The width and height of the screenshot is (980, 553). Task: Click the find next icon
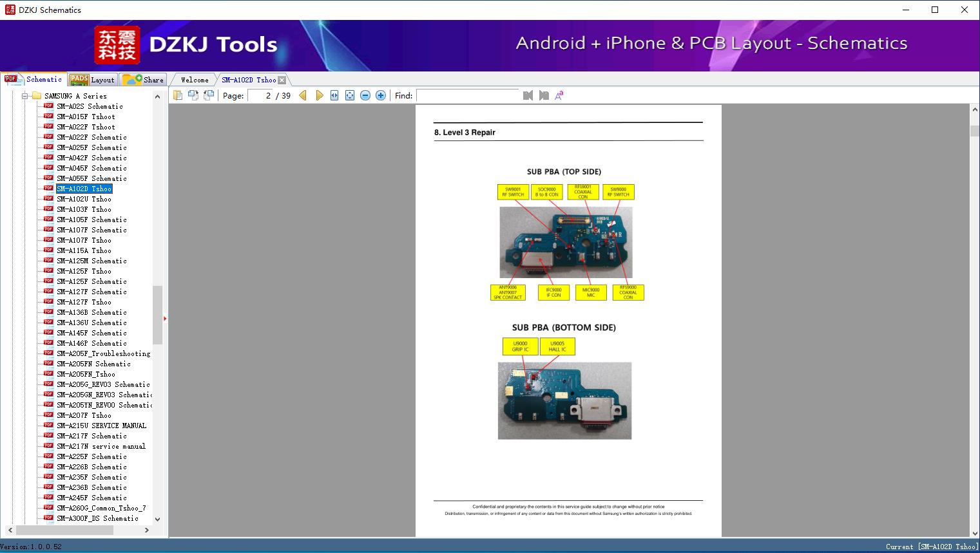coord(544,95)
